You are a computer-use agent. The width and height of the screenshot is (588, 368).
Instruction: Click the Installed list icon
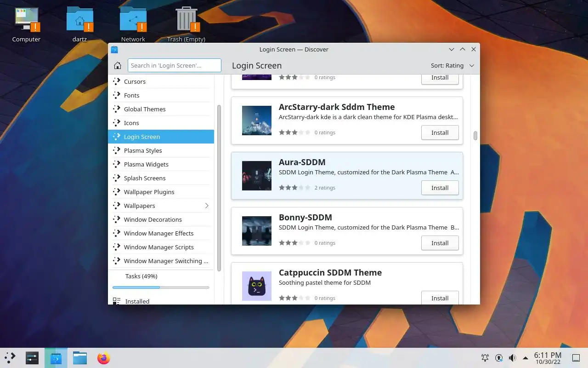point(117,301)
